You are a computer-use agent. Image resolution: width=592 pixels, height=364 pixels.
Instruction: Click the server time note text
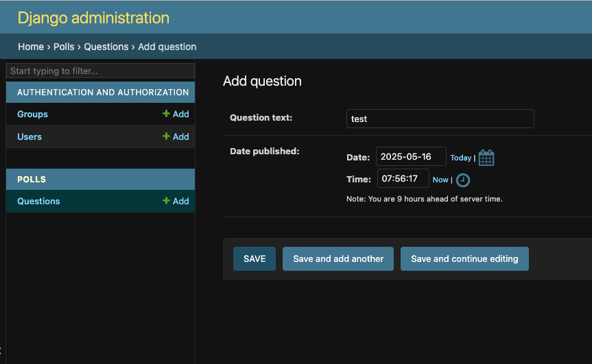(x=425, y=199)
